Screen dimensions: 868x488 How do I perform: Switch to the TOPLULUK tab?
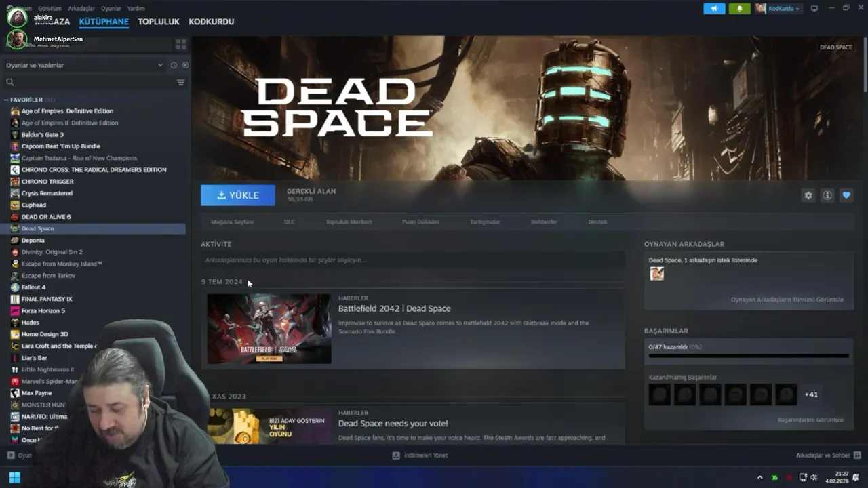(159, 22)
